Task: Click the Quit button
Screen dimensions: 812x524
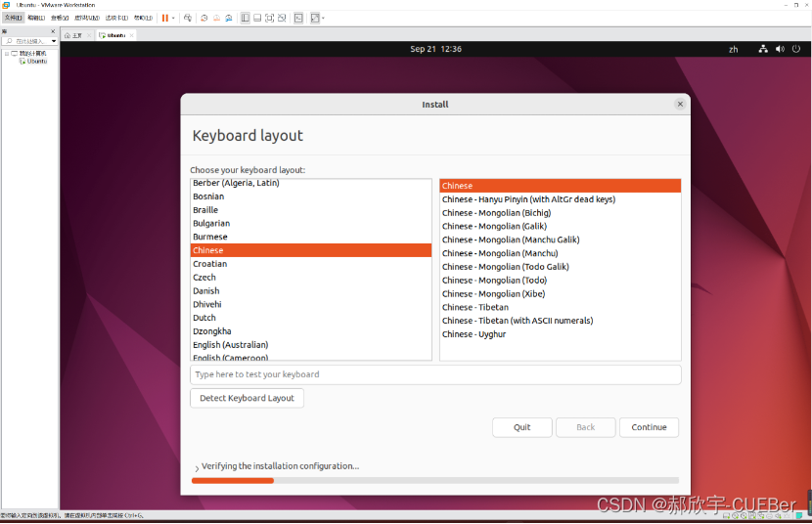Action: [522, 427]
